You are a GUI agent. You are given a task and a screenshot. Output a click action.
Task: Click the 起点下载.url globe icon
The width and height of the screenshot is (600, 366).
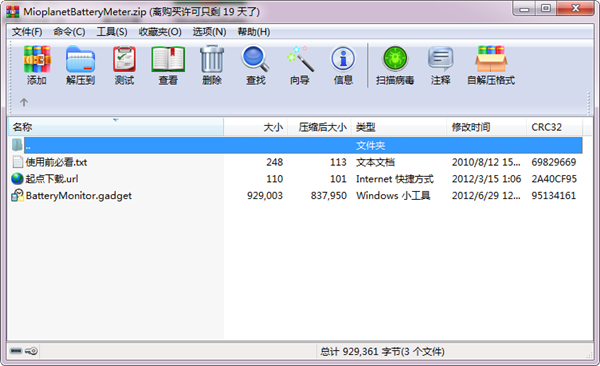click(x=17, y=179)
